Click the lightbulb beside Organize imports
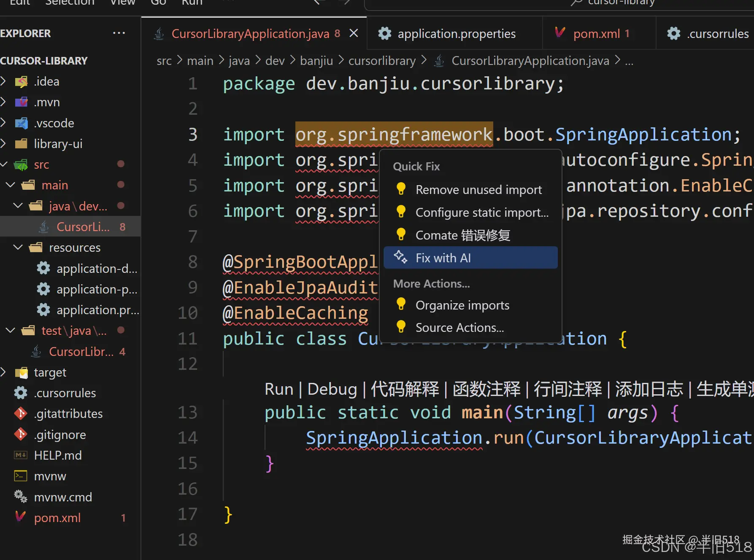Screen dimensions: 754x560 [x=401, y=304]
